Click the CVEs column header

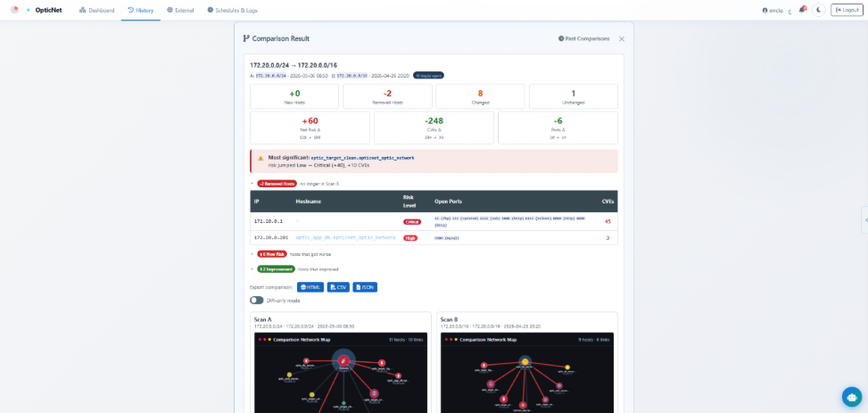pos(607,202)
